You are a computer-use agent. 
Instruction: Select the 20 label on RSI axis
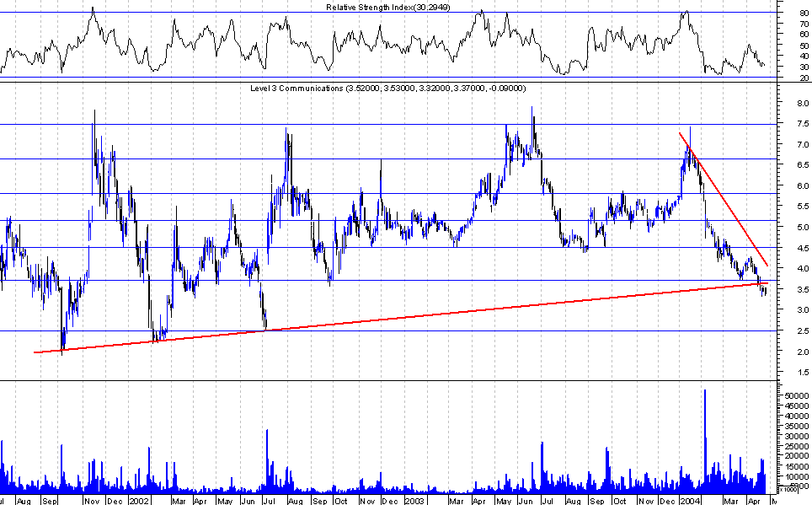(804, 78)
